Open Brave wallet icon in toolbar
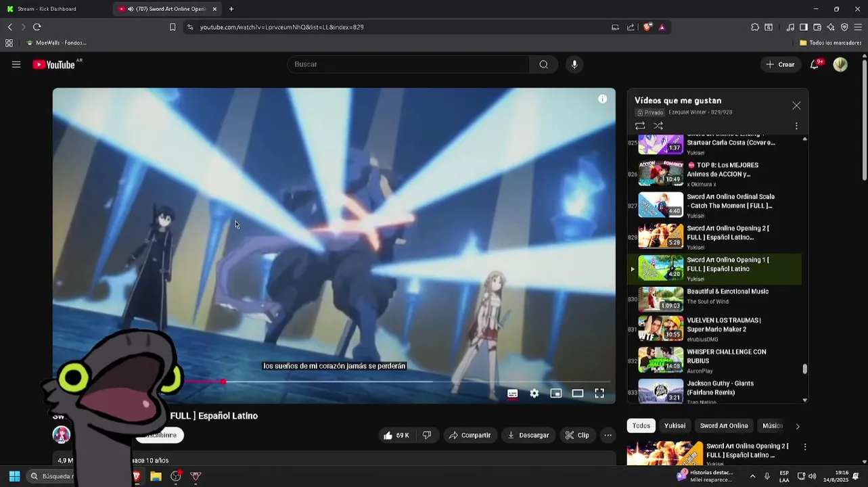The width and height of the screenshot is (868, 487). click(817, 27)
